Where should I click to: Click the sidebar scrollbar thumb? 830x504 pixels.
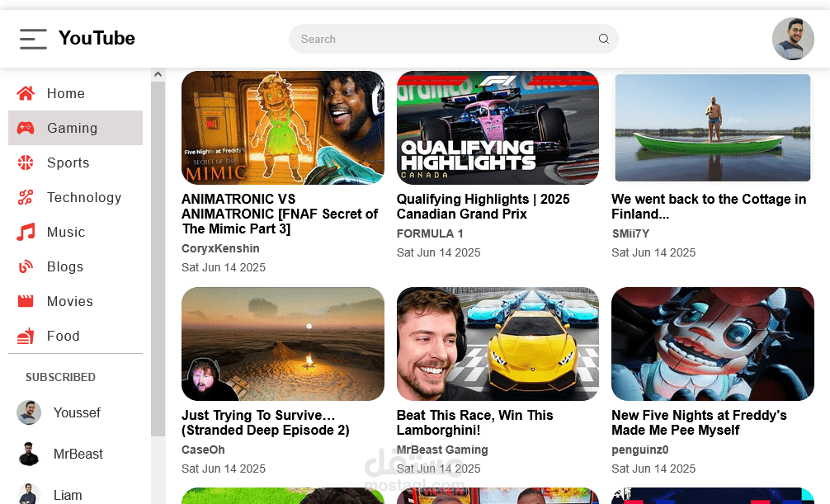coord(158,258)
